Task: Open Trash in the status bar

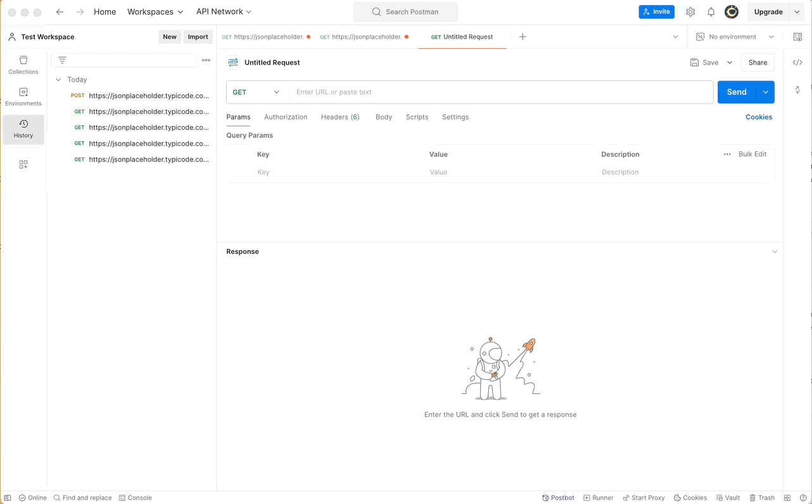Action: 762,498
